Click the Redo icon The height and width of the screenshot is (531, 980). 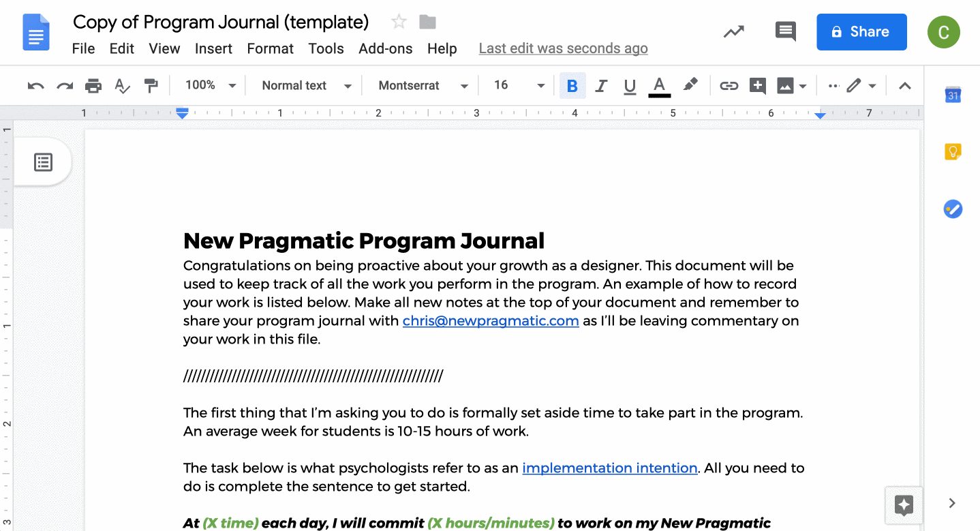click(65, 86)
